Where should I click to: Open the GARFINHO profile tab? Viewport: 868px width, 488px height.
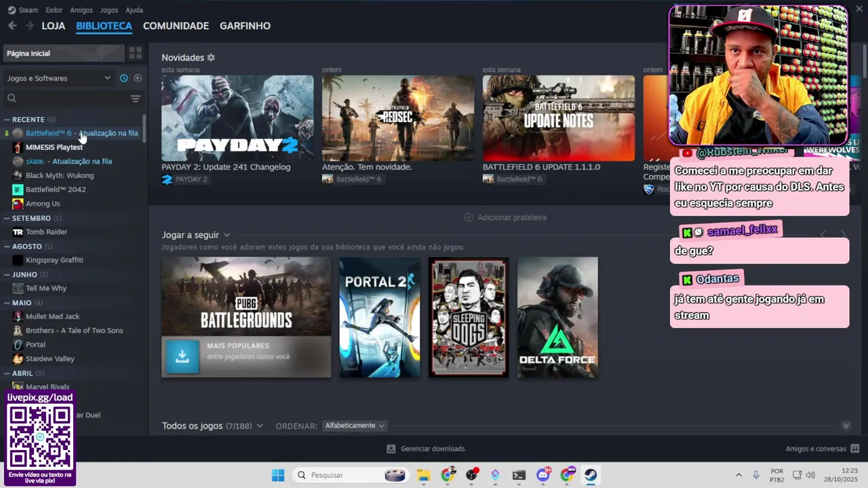click(x=245, y=26)
